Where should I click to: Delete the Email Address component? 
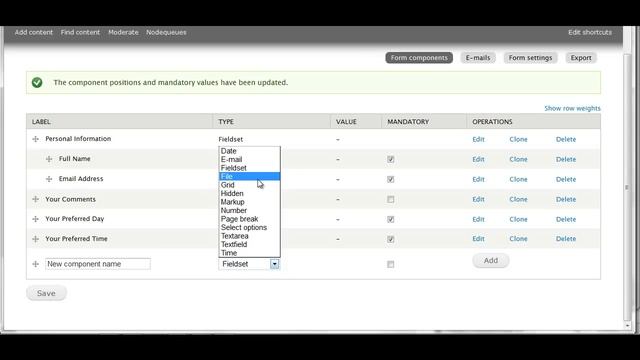click(x=566, y=179)
